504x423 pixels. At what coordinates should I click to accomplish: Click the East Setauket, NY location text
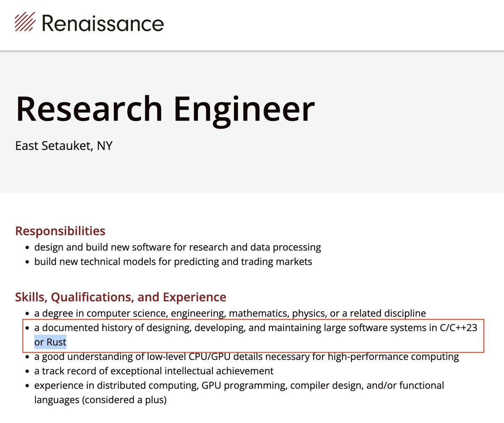coord(64,146)
